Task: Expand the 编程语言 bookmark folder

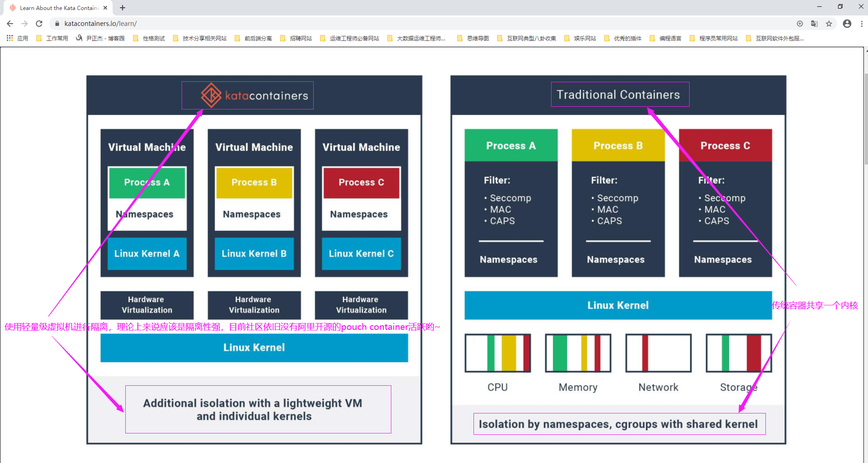Action: (x=666, y=39)
